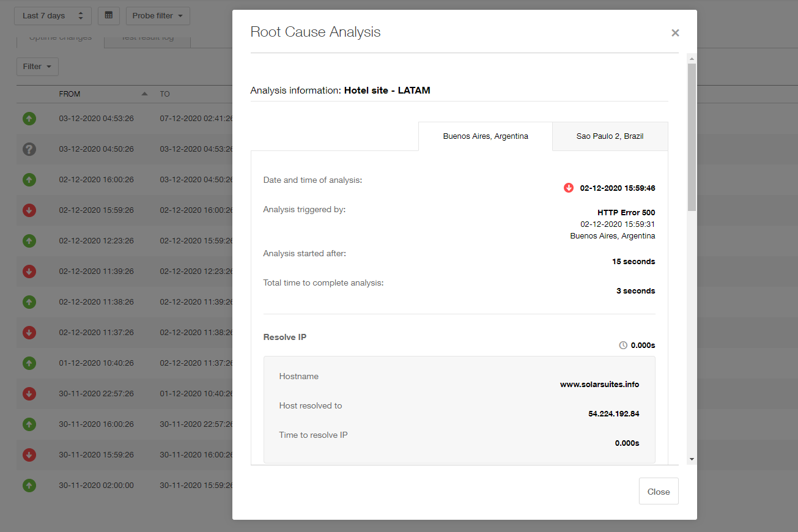Click the TO column header

click(165, 94)
